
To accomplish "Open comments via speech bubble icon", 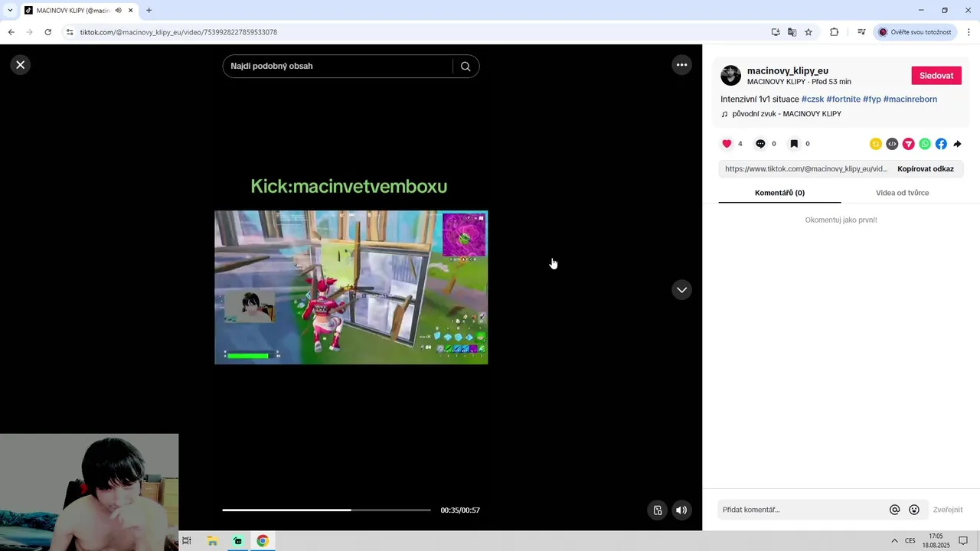I will (x=760, y=144).
